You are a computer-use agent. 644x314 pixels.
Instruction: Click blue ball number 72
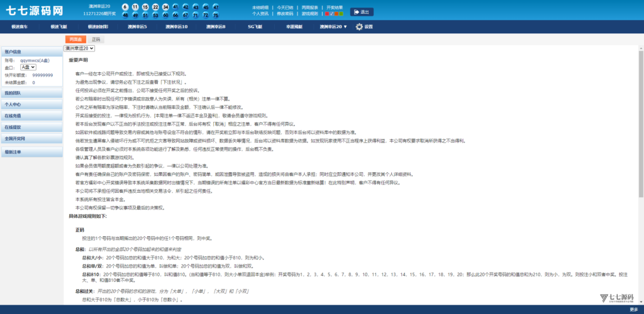tap(206, 15)
